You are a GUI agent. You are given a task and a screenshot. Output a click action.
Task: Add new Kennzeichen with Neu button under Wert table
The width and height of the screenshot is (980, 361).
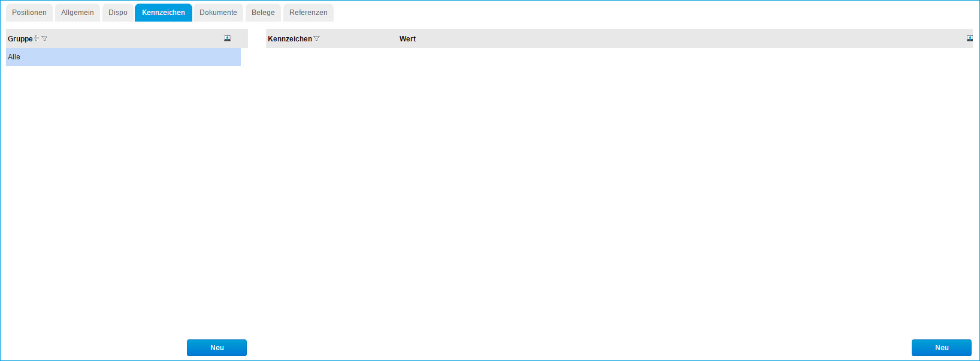point(942,348)
